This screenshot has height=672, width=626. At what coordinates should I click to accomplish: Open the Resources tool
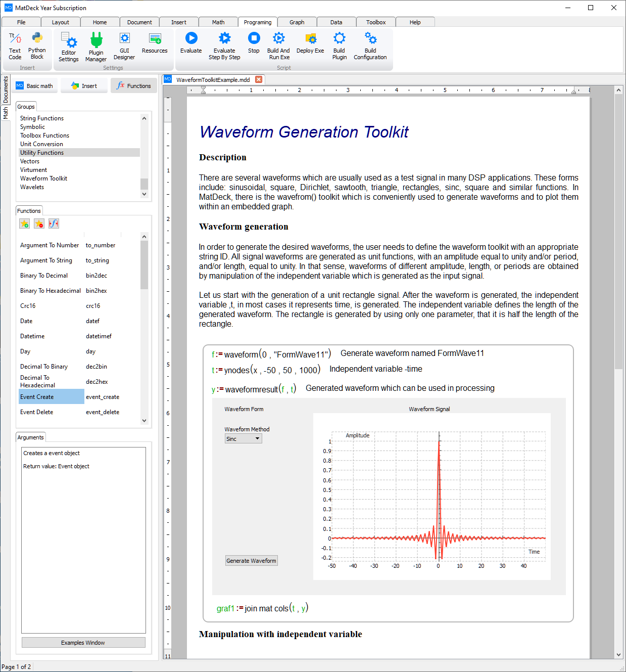point(155,43)
